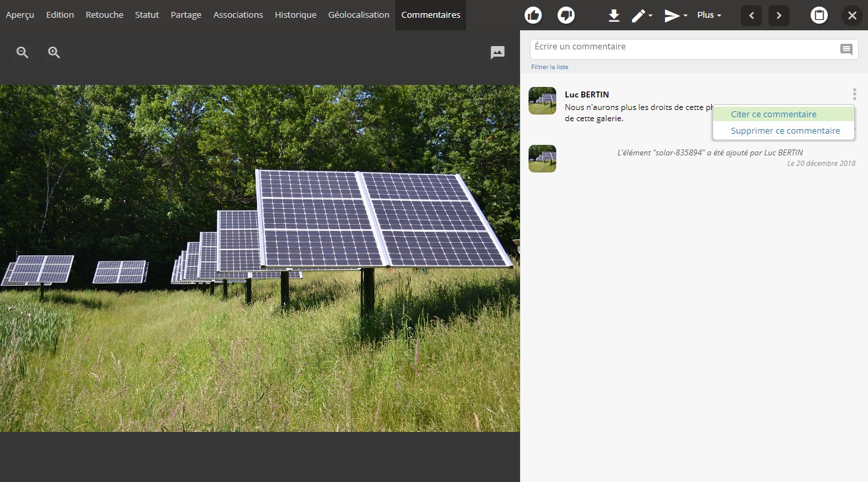Select 'Citer ce commentaire' menu option

[774, 114]
